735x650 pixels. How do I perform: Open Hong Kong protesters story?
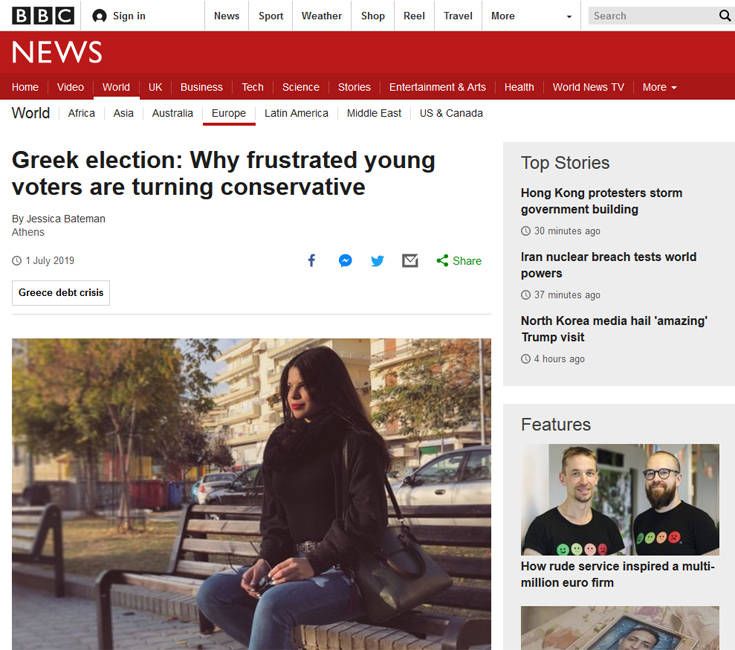click(601, 201)
